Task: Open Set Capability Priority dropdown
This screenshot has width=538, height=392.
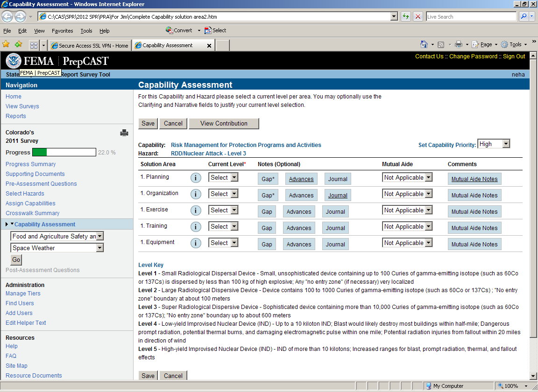Action: click(x=494, y=144)
